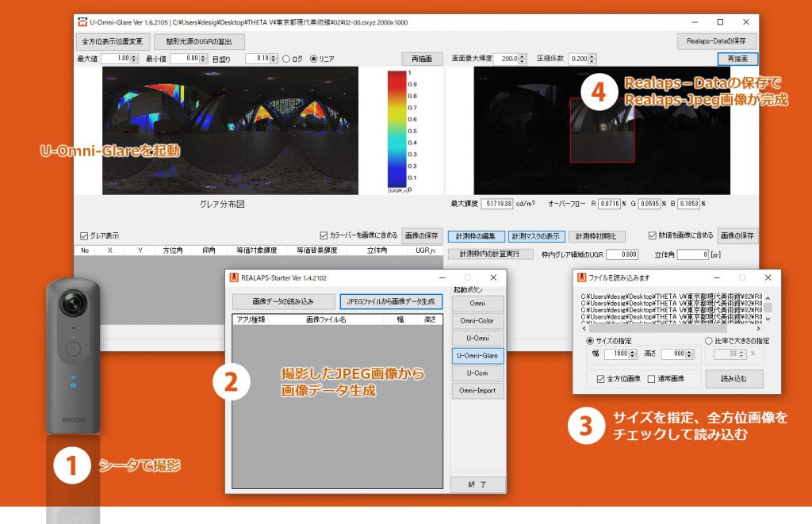Select the リニア radio button
This screenshot has width=812, height=524.
point(313,59)
